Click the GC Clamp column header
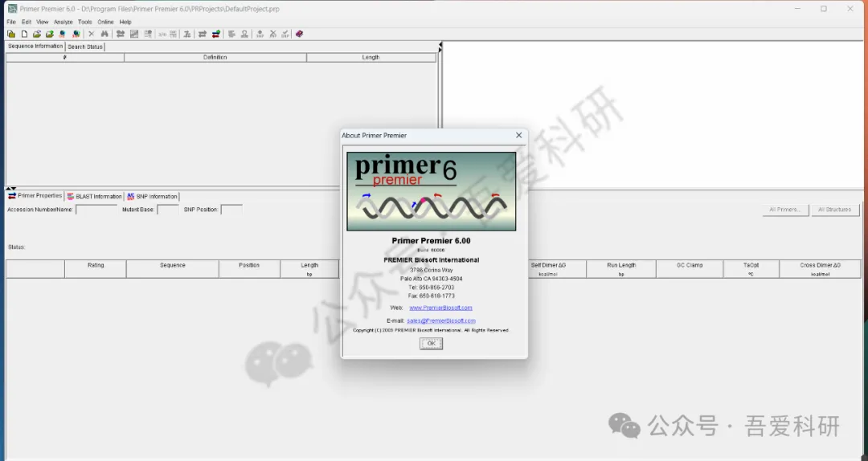 tap(690, 269)
